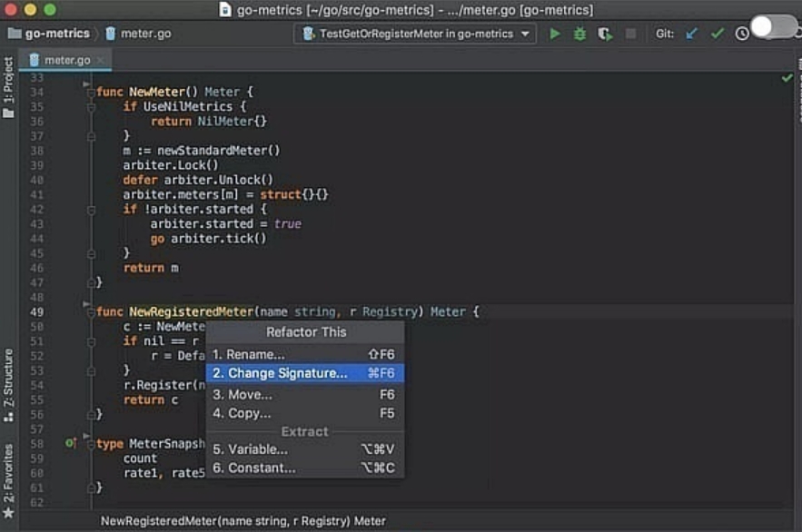Close the meter.go editor tab
The width and height of the screenshot is (802, 532).
click(x=101, y=60)
